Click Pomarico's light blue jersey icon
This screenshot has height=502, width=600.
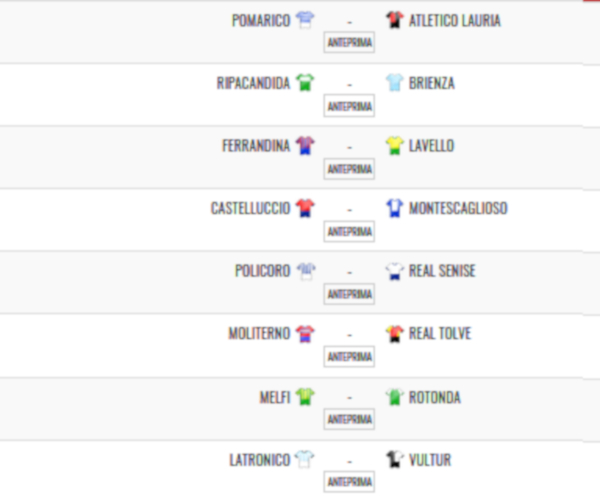click(305, 20)
